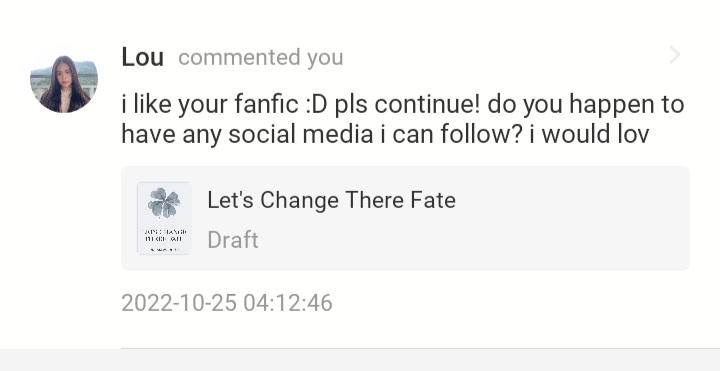The image size is (720, 371).
Task: Click the words 'do you happen to'
Action: pos(586,106)
